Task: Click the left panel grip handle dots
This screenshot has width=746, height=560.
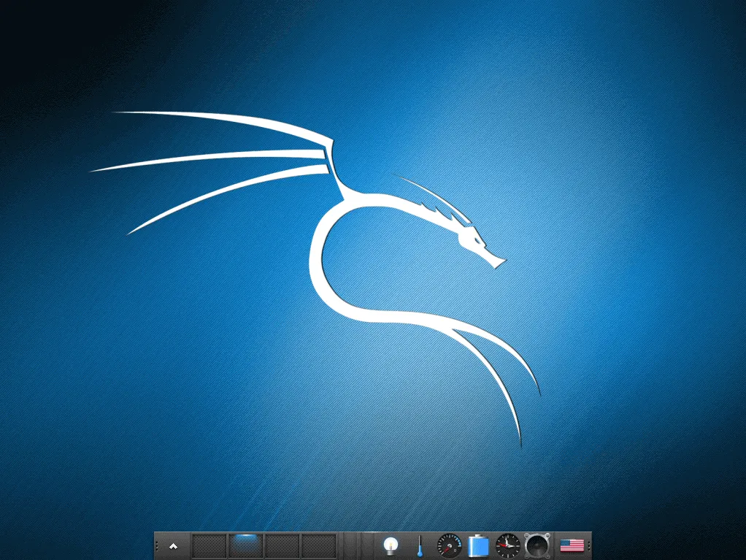Action: click(155, 546)
